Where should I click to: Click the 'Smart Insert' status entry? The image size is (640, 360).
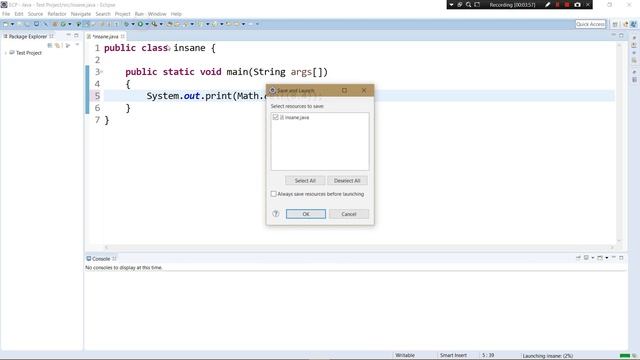coord(453,355)
